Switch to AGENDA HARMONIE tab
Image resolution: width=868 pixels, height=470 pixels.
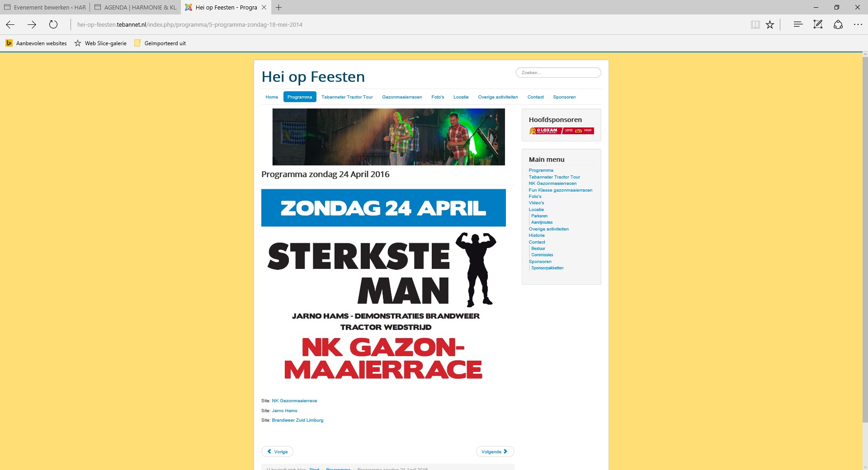coord(135,7)
